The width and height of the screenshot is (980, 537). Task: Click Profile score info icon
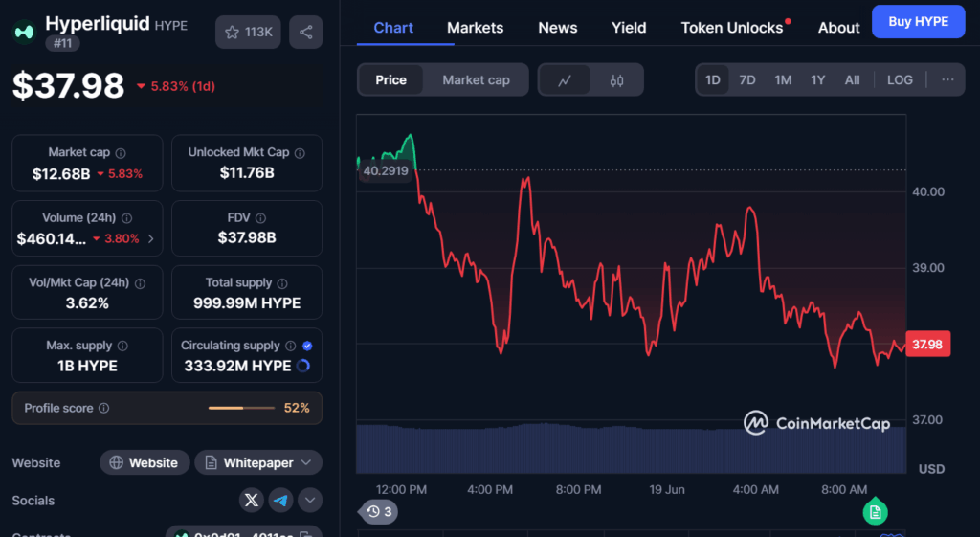click(103, 408)
